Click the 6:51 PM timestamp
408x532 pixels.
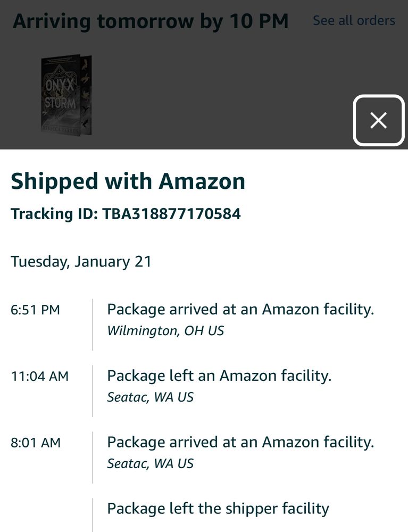[35, 310]
